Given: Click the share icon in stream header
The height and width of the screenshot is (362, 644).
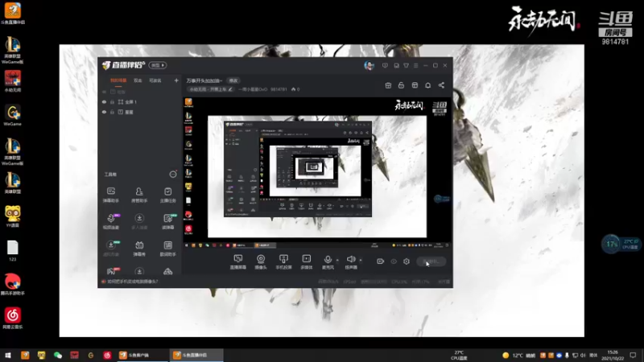Looking at the screenshot, I should point(441,85).
